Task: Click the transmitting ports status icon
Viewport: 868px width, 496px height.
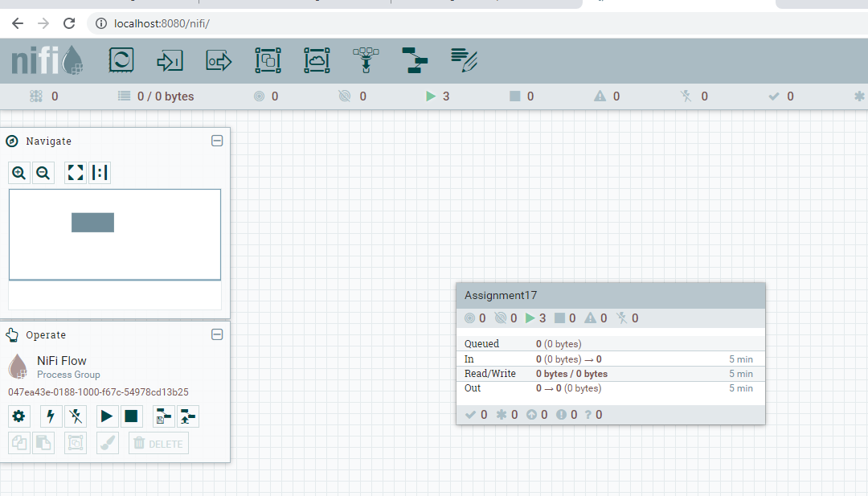Action: tap(259, 96)
